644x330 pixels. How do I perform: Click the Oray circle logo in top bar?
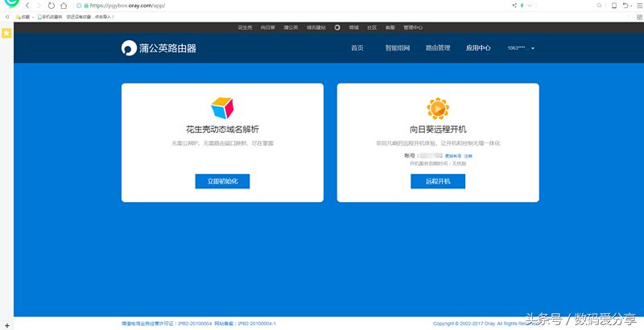[x=337, y=27]
